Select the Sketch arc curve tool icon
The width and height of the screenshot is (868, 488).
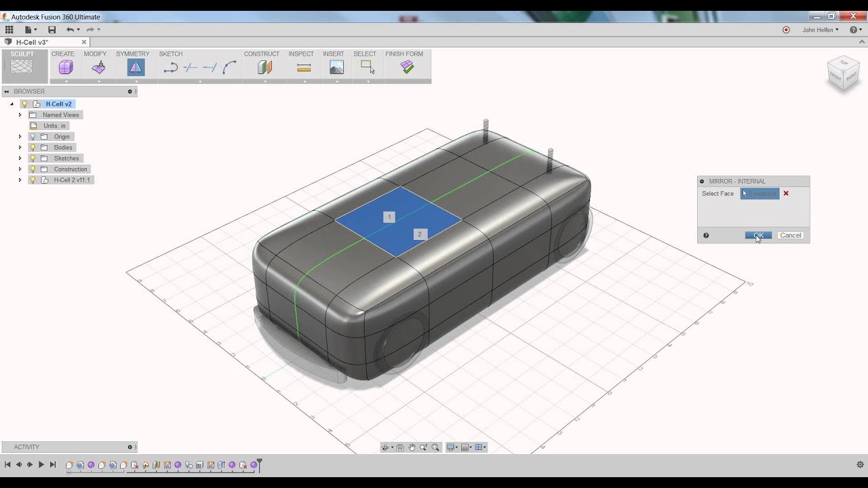(x=230, y=67)
